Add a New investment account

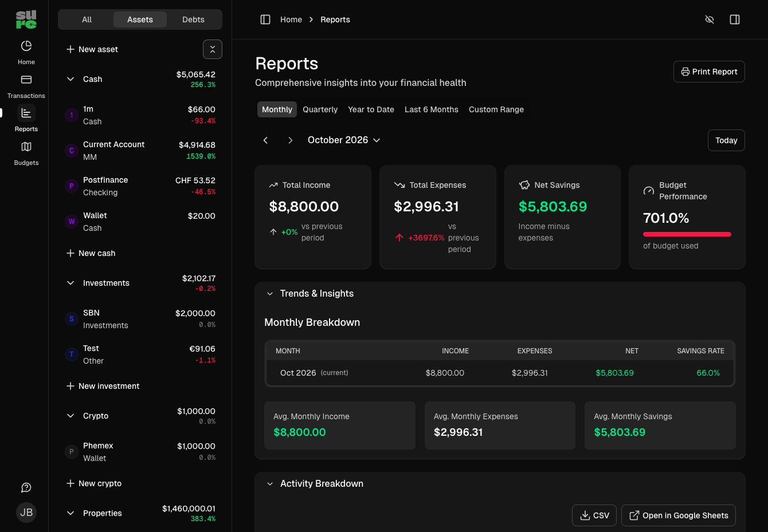point(103,386)
